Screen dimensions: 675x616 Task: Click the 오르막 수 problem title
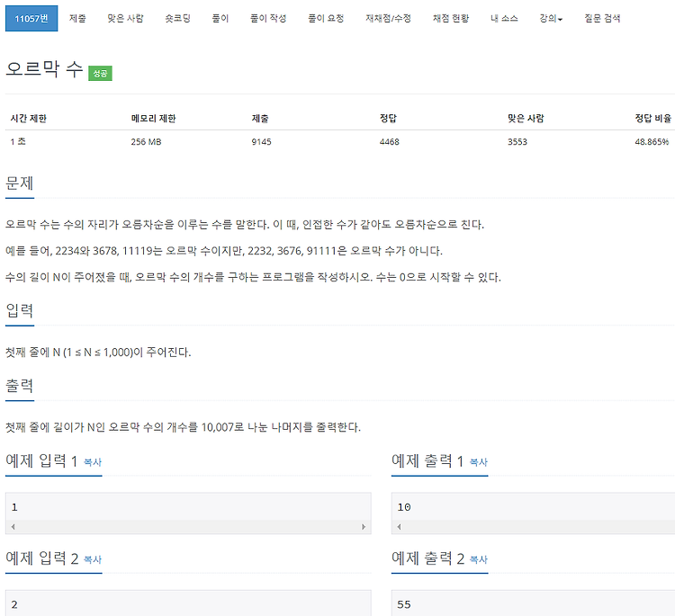click(44, 69)
